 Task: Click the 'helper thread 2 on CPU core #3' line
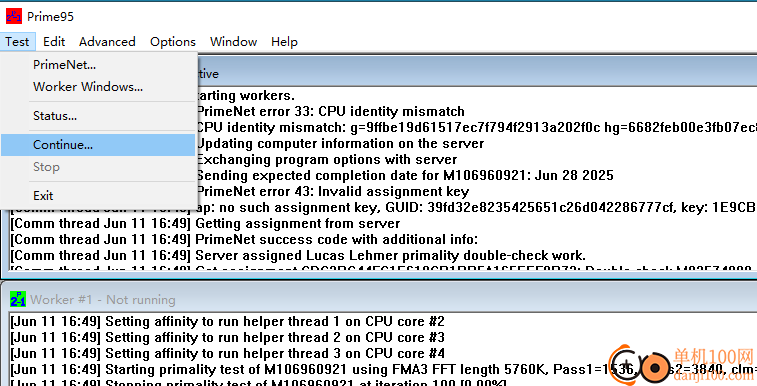(x=227, y=337)
